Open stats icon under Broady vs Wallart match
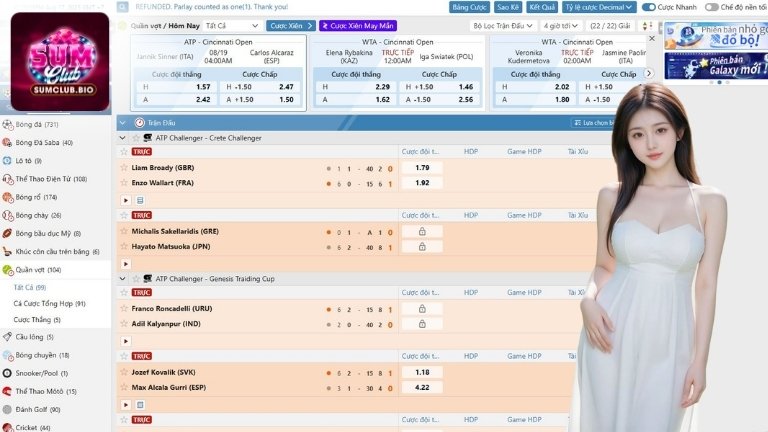The height and width of the screenshot is (432, 768). (x=140, y=200)
